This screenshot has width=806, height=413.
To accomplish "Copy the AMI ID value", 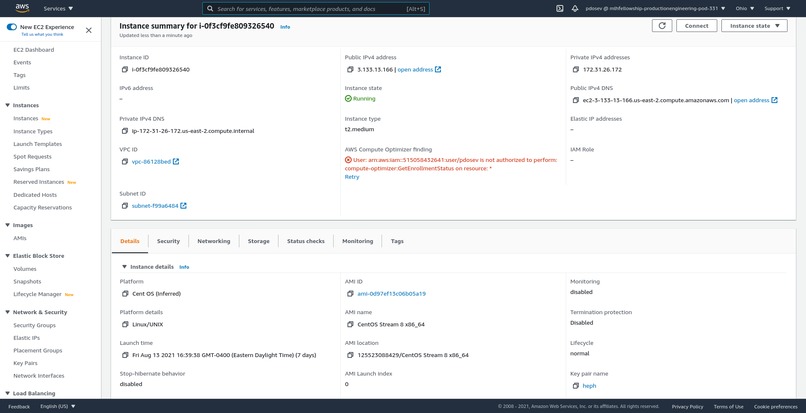I will (x=350, y=294).
